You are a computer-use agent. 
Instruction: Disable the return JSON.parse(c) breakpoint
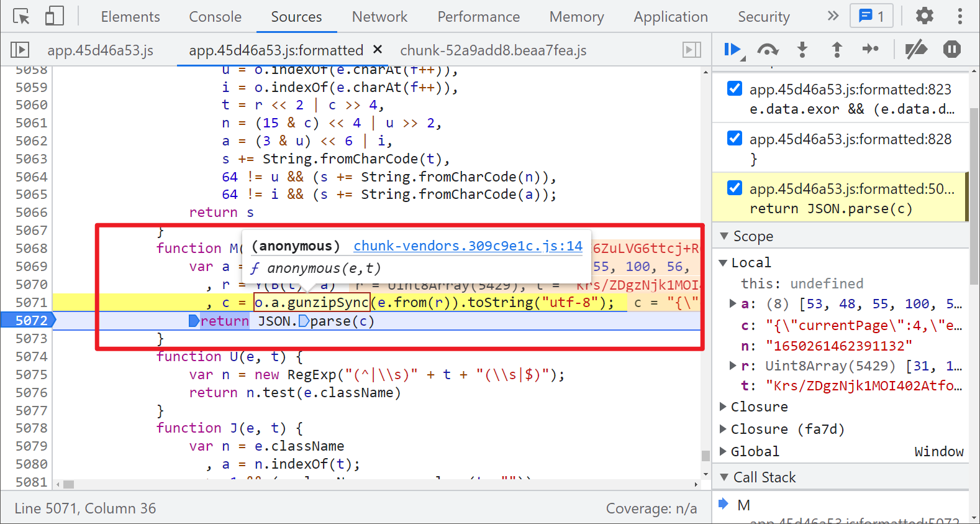coord(734,188)
